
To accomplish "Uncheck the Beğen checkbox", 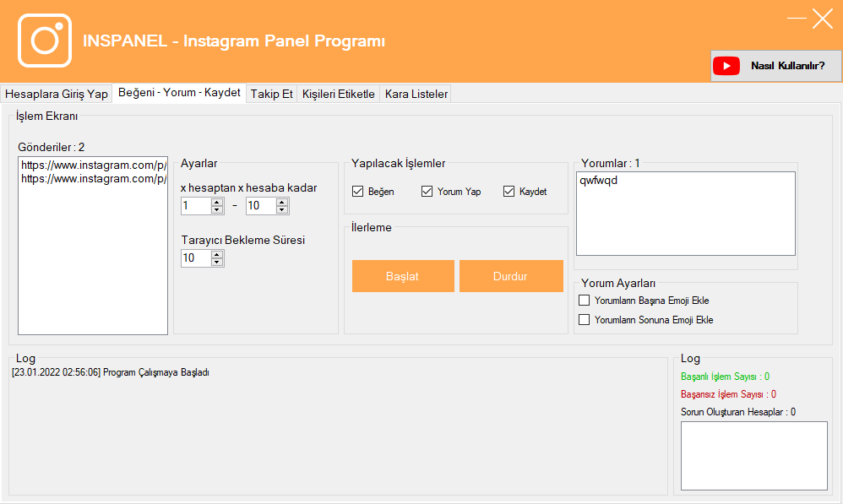I will [x=357, y=192].
